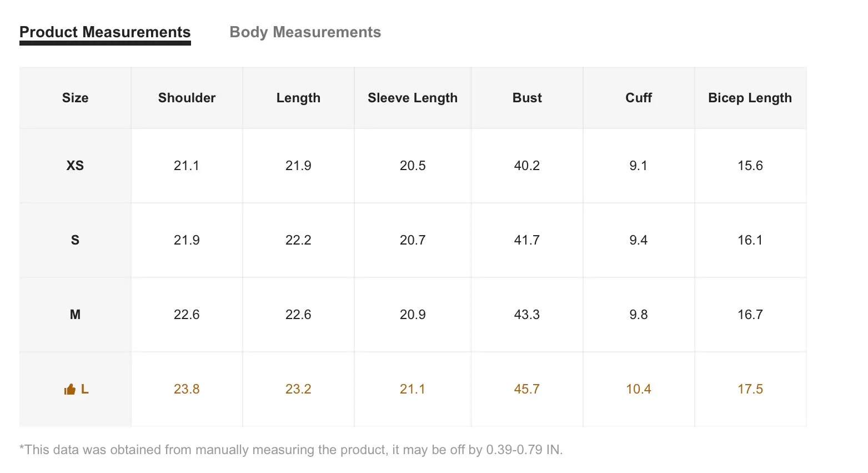Select the M size row label

75,315
